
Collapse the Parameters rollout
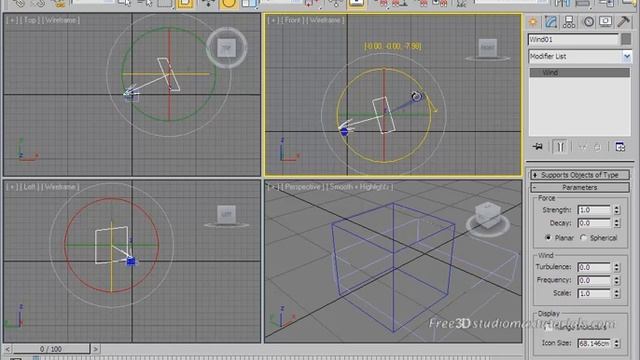coord(580,187)
